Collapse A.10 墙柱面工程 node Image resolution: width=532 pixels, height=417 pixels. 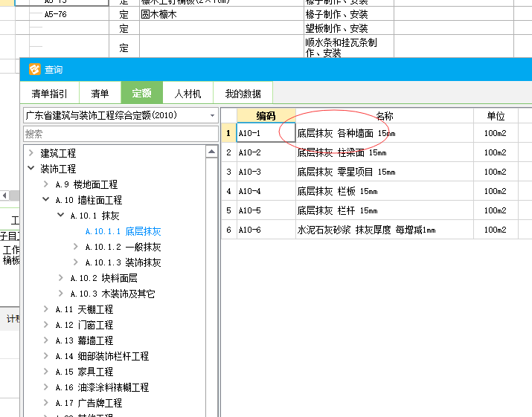coord(46,199)
